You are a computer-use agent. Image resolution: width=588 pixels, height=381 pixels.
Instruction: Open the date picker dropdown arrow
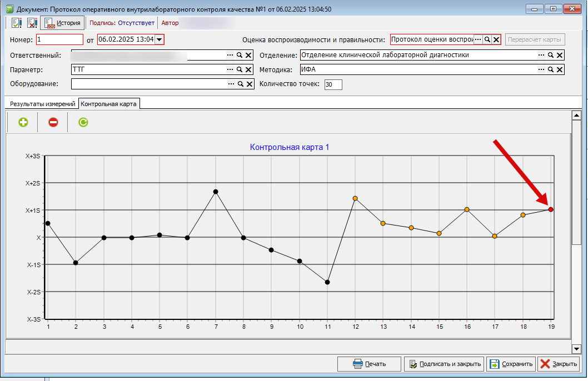160,39
